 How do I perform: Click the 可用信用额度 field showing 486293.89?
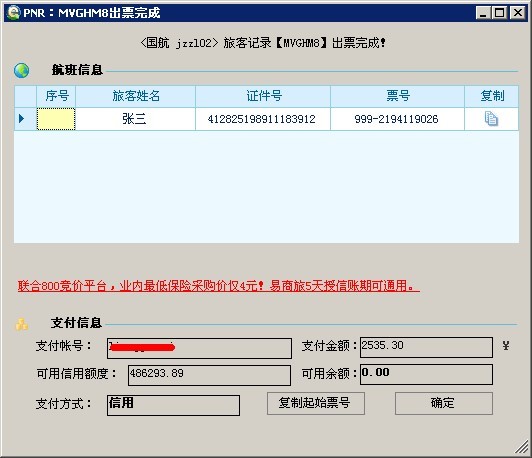[209, 375]
